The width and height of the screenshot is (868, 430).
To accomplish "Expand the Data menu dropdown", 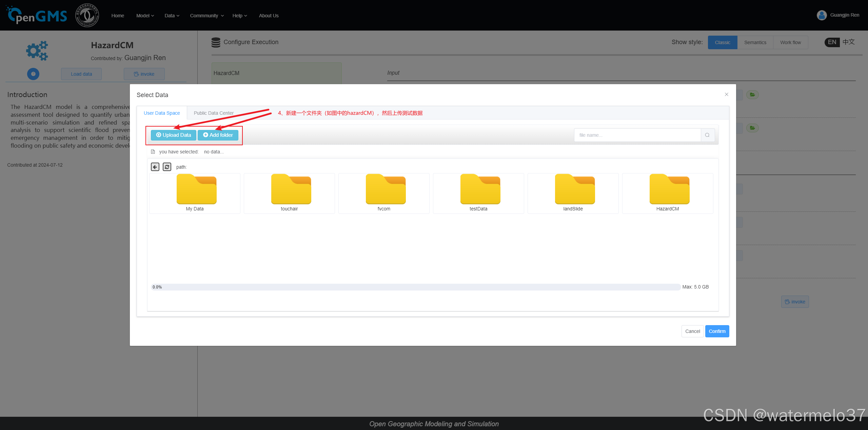I will 172,16.
